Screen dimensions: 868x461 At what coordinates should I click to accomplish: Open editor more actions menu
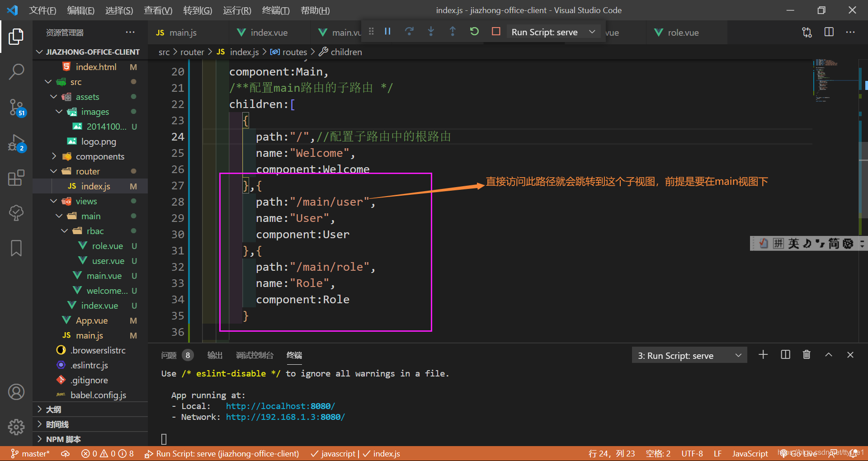(850, 32)
